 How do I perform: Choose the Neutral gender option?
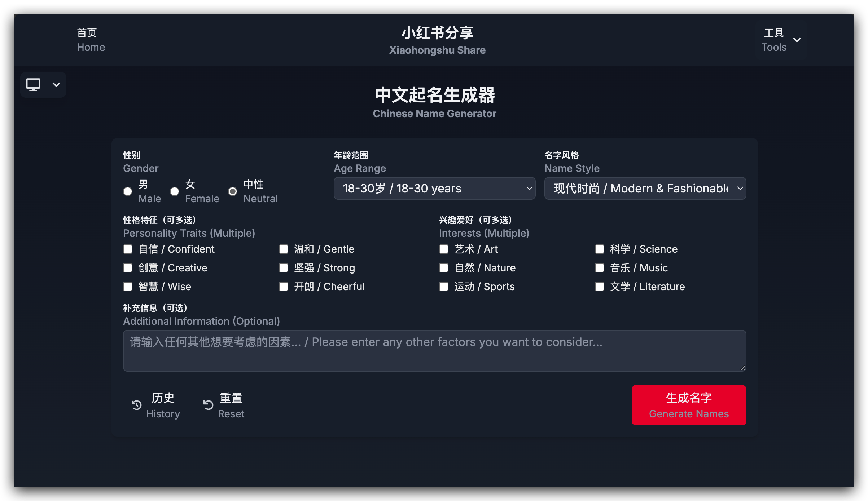click(x=233, y=191)
